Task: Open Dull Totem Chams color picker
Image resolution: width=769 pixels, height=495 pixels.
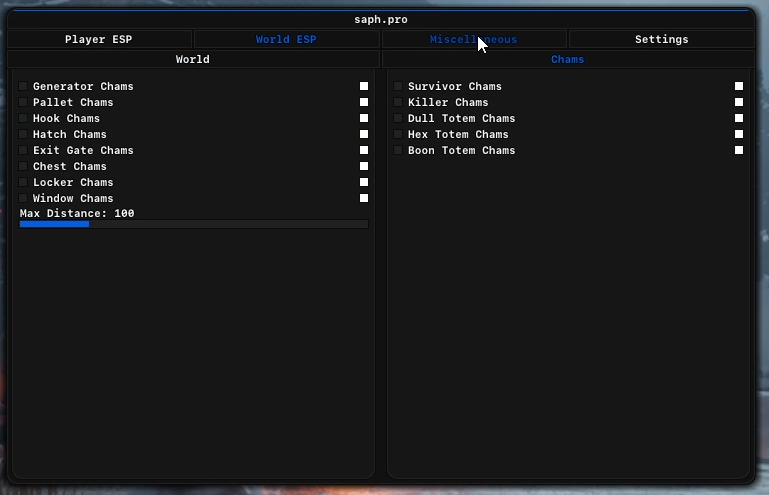Action: click(739, 118)
